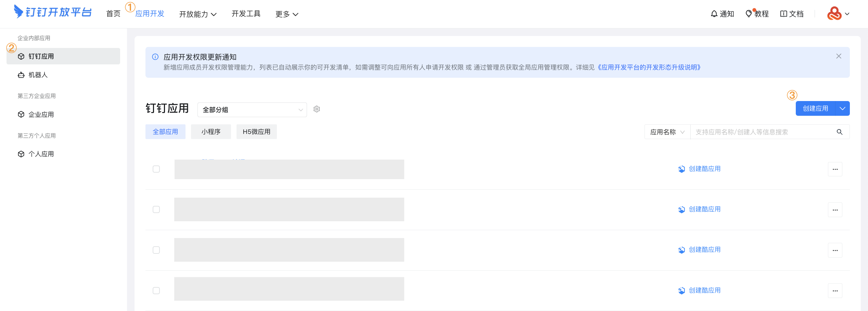The image size is (868, 311).
Task: Select the first app row checkbox
Action: (156, 169)
